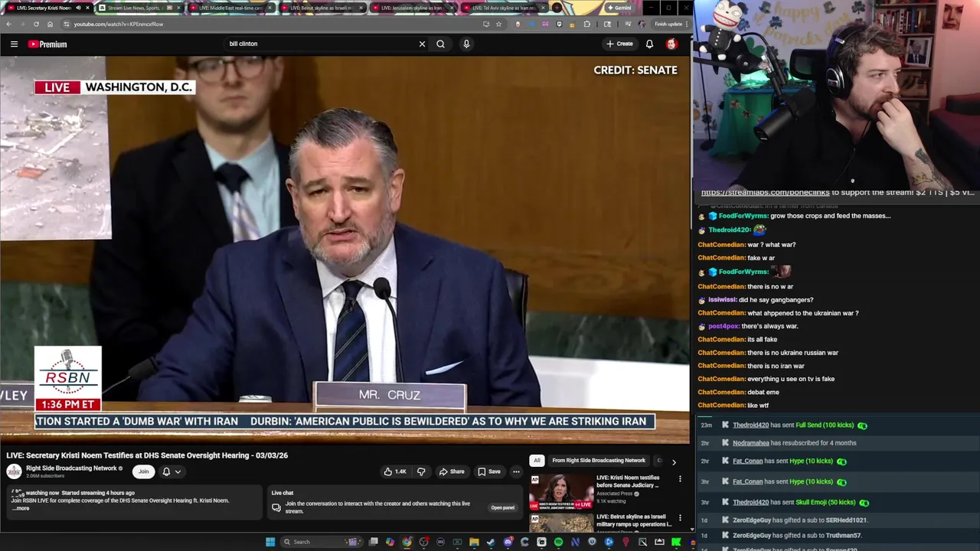
Task: Go back with browser back arrow
Action: [8, 24]
